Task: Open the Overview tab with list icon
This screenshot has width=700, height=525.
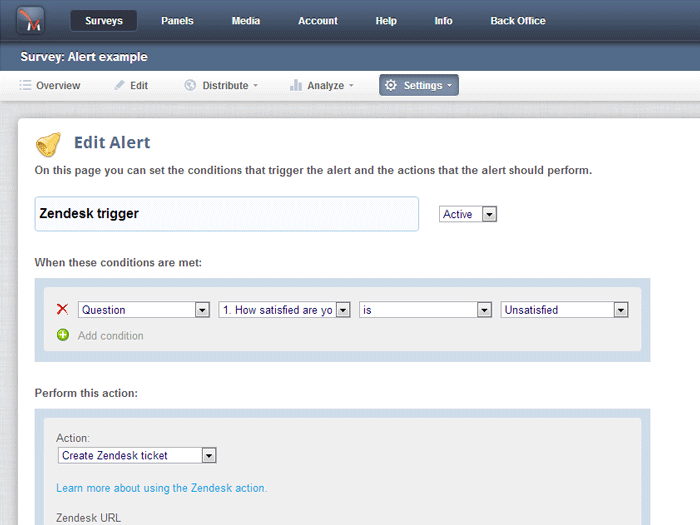Action: pos(50,86)
